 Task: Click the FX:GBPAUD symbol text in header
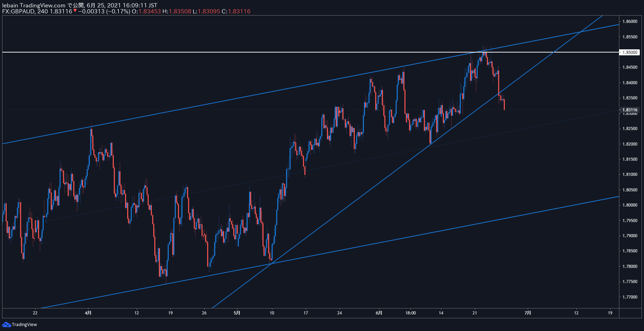(x=18, y=11)
